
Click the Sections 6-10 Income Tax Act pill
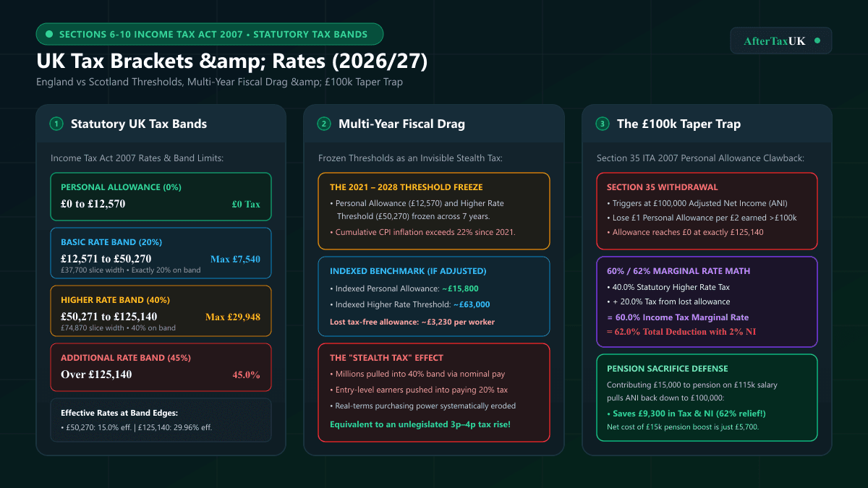[x=209, y=34]
